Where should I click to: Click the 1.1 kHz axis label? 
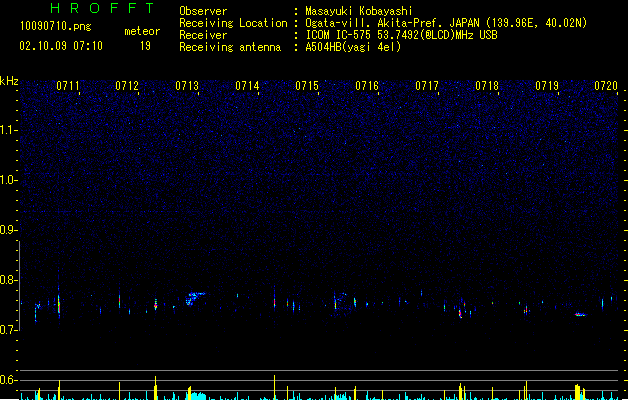coord(8,130)
